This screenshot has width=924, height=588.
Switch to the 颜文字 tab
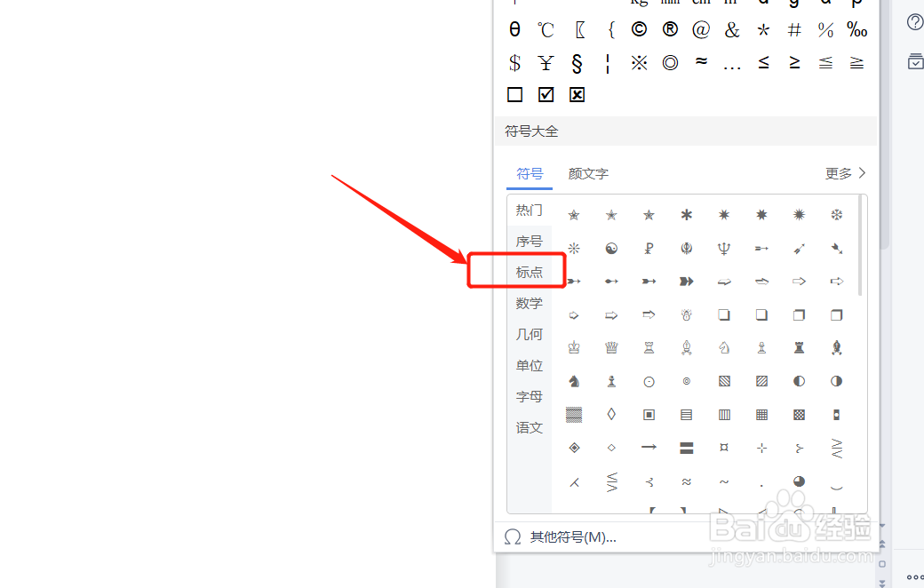[588, 174]
